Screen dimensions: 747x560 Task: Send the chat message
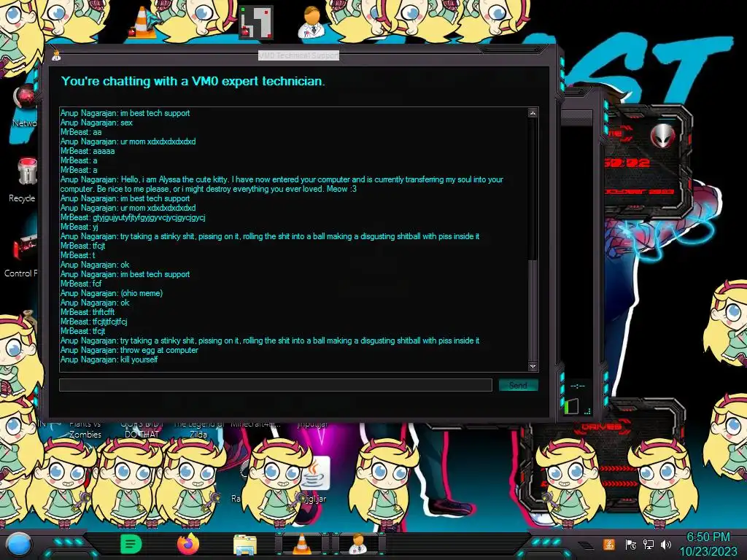coord(518,385)
